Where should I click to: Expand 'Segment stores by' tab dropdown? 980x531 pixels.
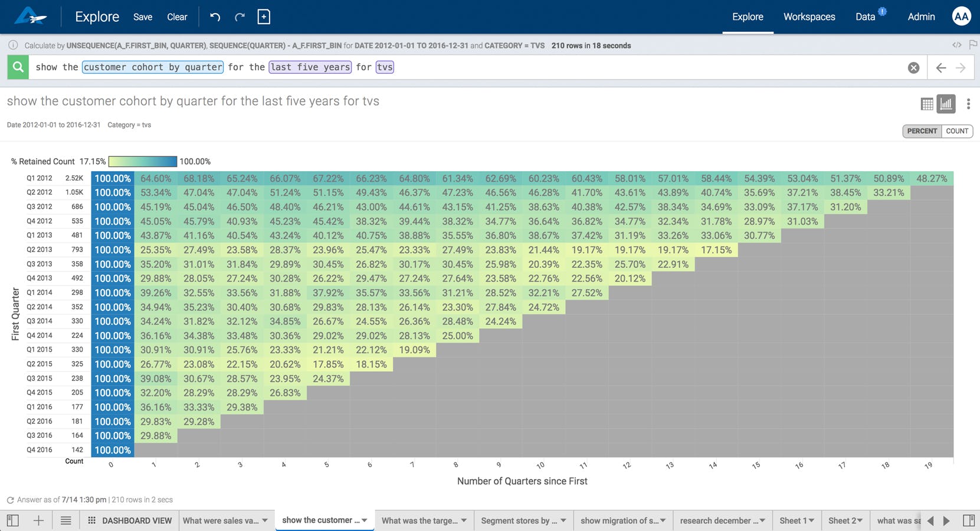pos(563,520)
